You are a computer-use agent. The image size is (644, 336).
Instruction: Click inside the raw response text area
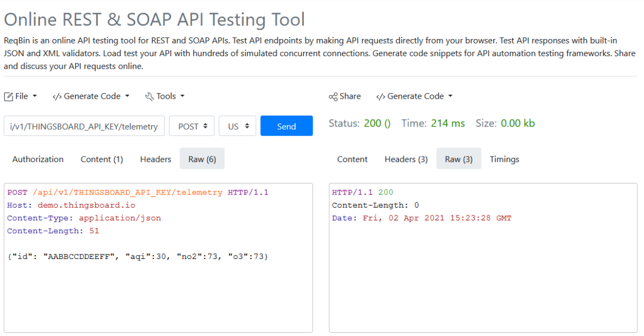pos(483,275)
